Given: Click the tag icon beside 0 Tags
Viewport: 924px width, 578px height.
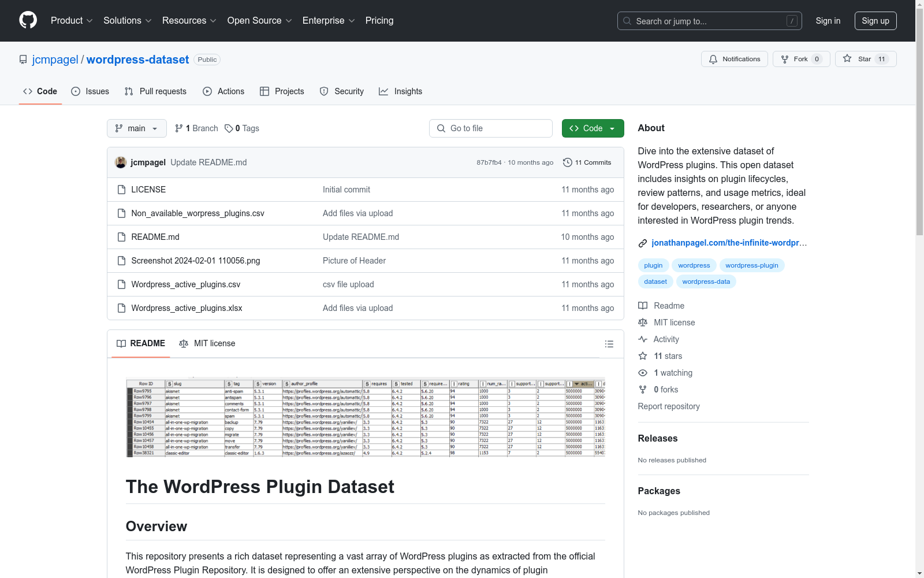Looking at the screenshot, I should coord(229,128).
